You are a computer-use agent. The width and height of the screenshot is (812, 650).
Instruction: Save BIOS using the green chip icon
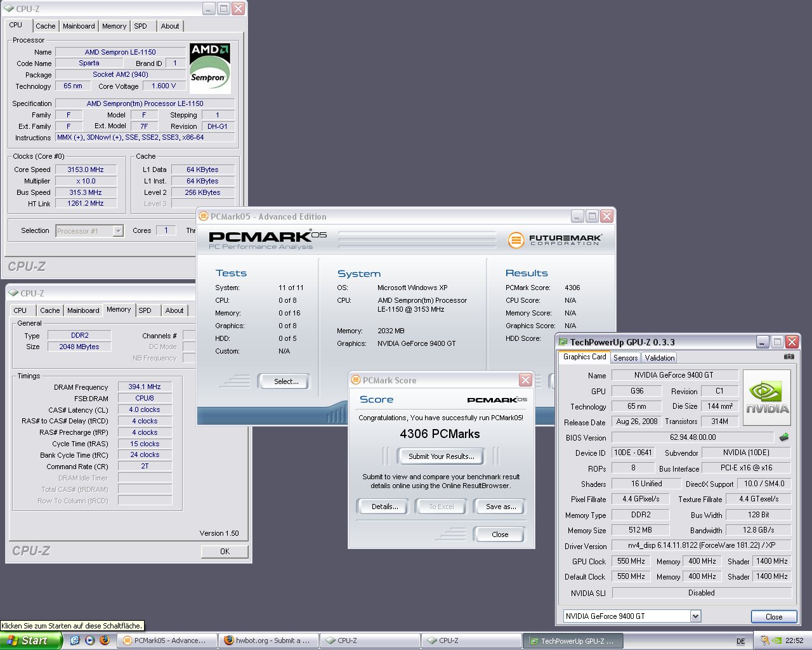784,437
